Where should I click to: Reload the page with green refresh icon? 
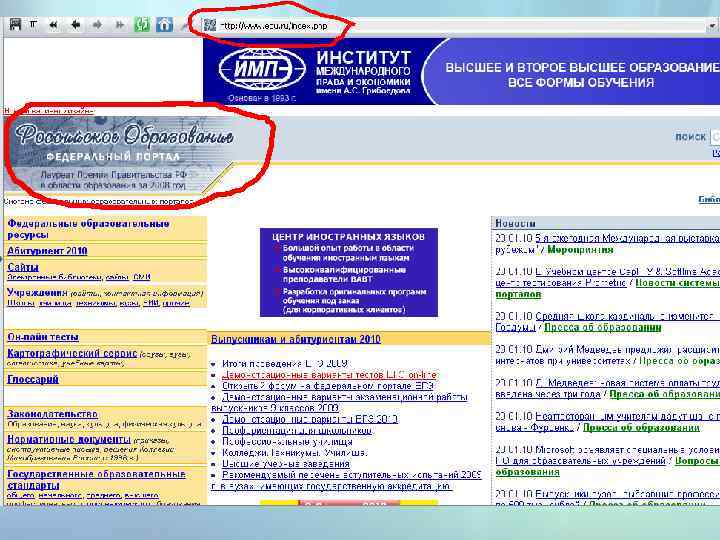point(142,25)
